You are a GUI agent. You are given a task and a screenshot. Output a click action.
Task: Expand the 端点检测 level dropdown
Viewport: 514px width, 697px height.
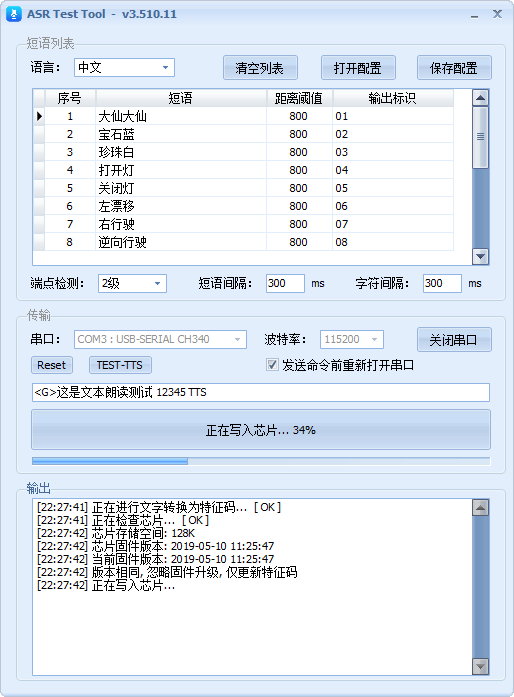click(132, 283)
